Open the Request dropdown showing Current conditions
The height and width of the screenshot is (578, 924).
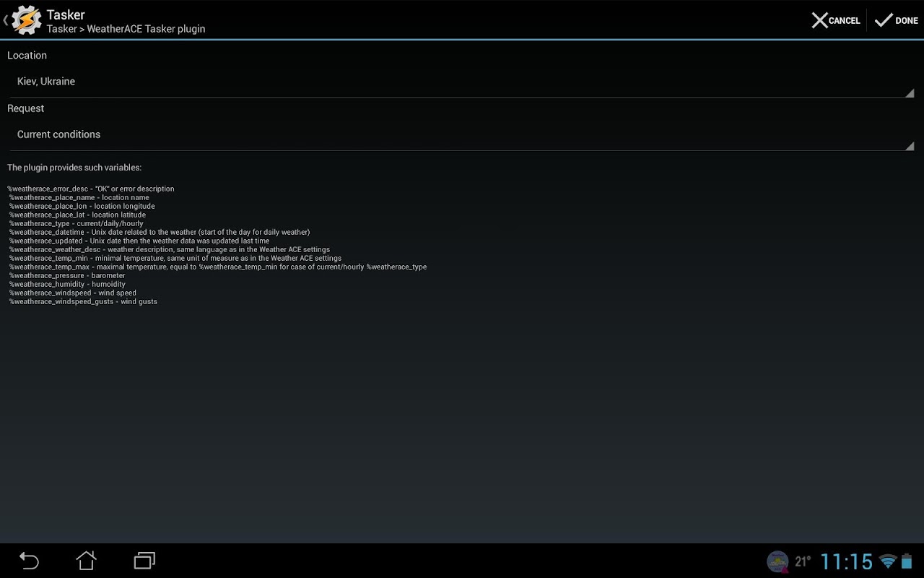click(462, 134)
